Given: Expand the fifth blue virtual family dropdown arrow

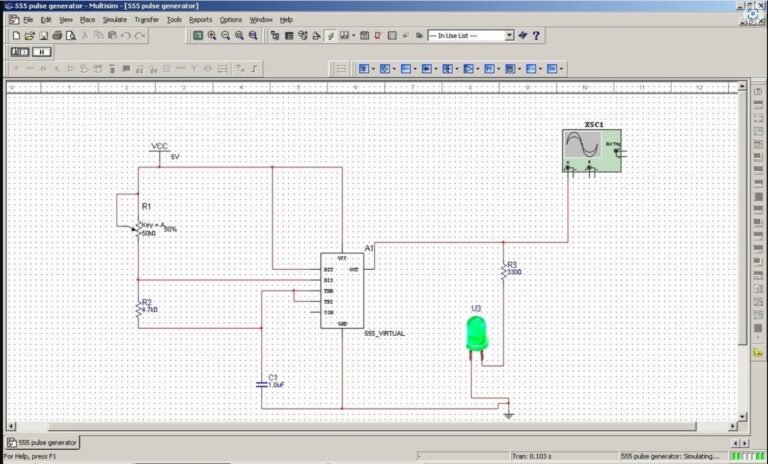Looking at the screenshot, I should (x=457, y=69).
